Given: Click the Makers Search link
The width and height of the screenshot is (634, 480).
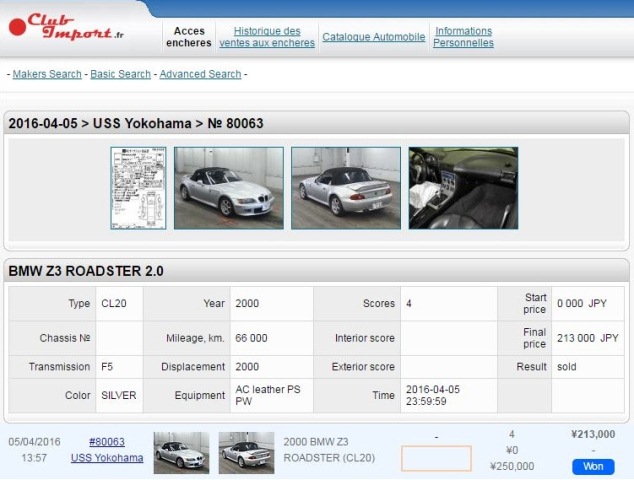Looking at the screenshot, I should point(47,74).
